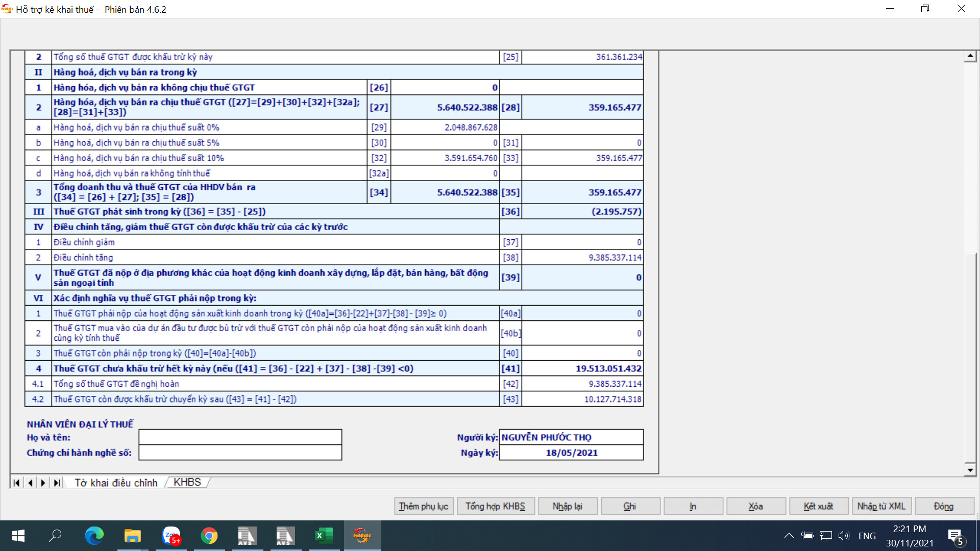980x551 pixels.
Task: Click the Thêm phụ lục button
Action: 423,506
